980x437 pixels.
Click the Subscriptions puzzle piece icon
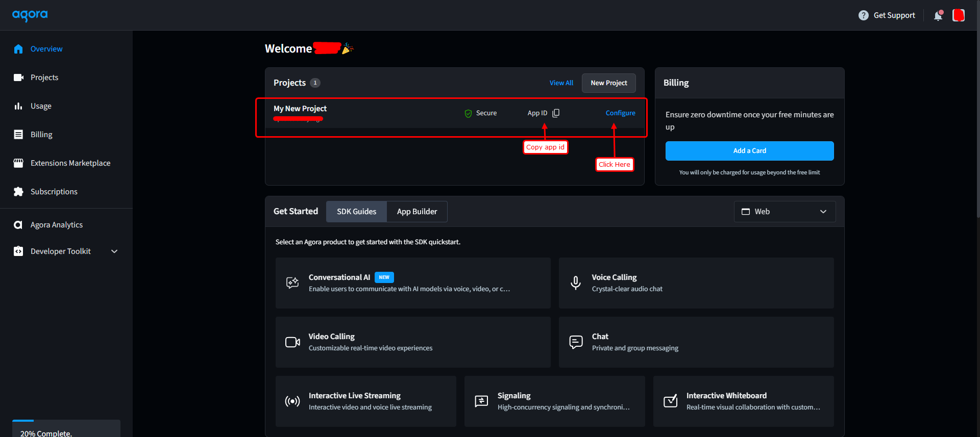[18, 192]
